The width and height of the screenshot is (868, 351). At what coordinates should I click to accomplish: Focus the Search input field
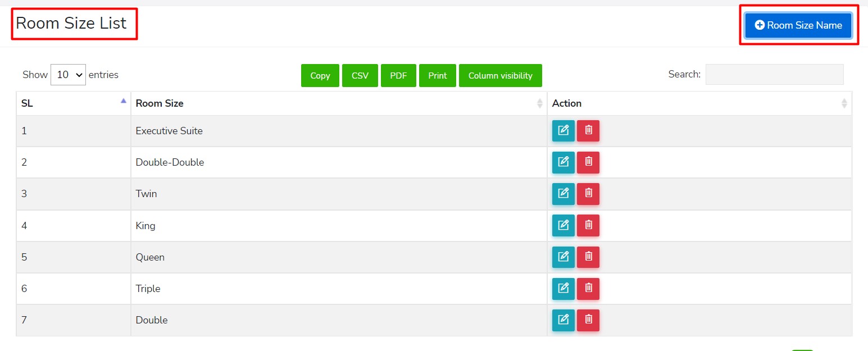[x=774, y=74]
